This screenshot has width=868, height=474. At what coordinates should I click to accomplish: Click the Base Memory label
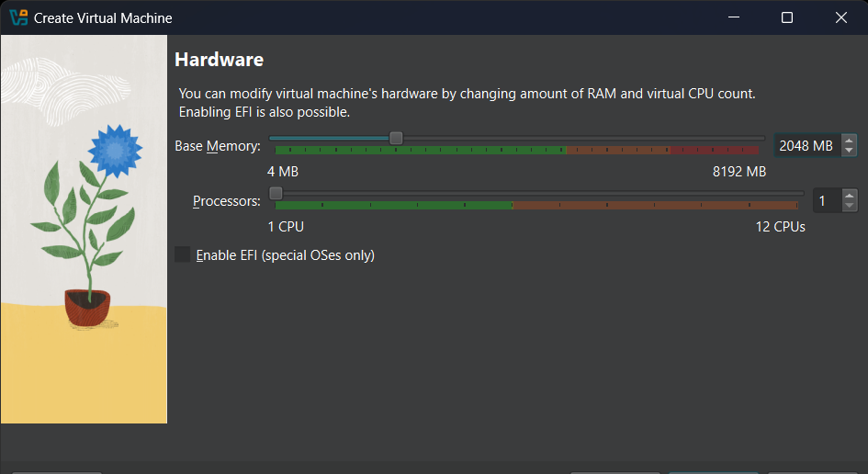pyautogui.click(x=218, y=146)
